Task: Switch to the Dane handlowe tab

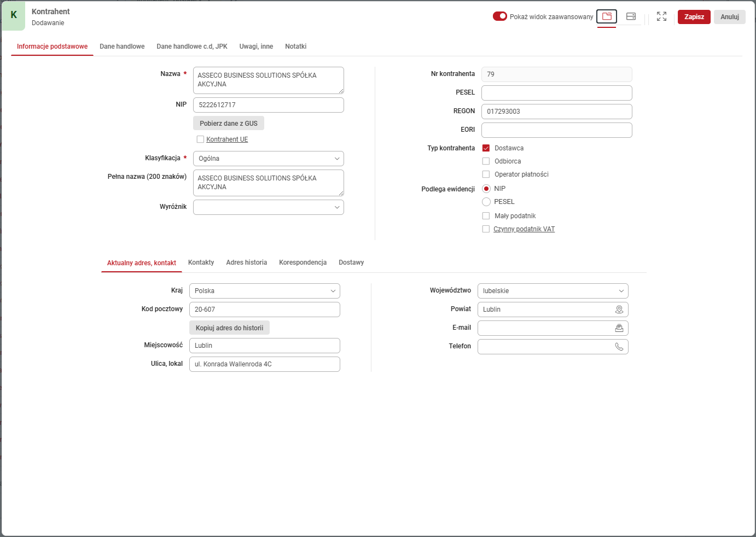Action: click(122, 46)
